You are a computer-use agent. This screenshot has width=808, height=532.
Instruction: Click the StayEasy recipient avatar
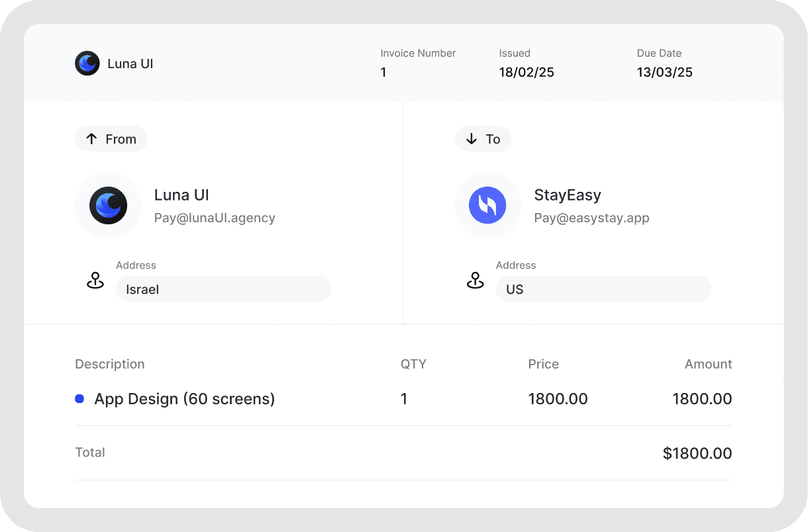coord(487,205)
